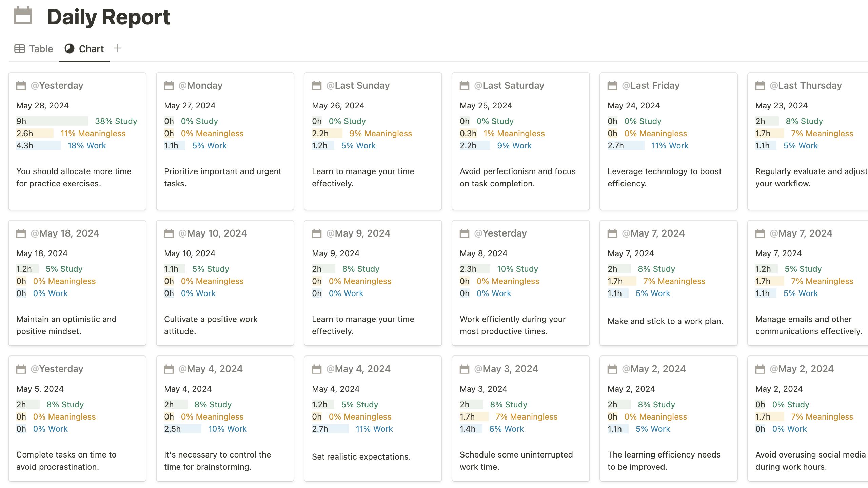Viewport: 868px width, 488px height.
Task: Open the @Last Friday card title
Action: [651, 85]
